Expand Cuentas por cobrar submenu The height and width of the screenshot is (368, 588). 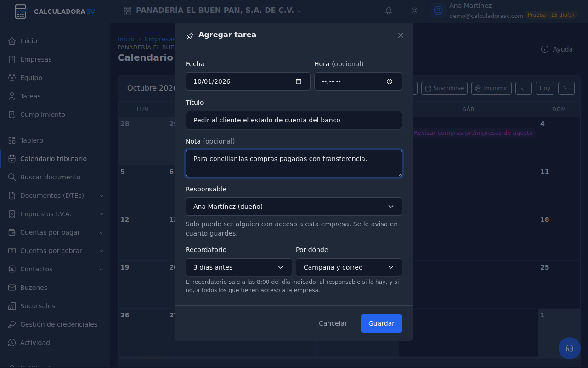tap(55, 251)
